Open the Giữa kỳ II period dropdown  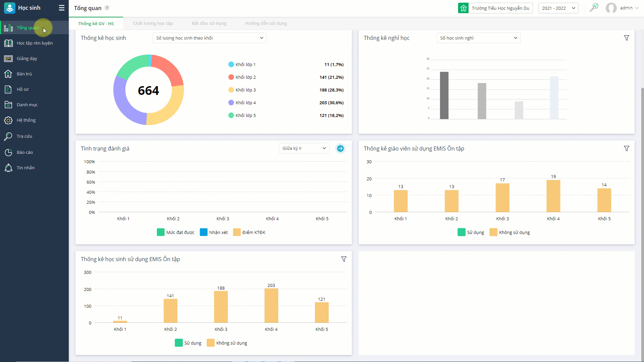(x=304, y=148)
